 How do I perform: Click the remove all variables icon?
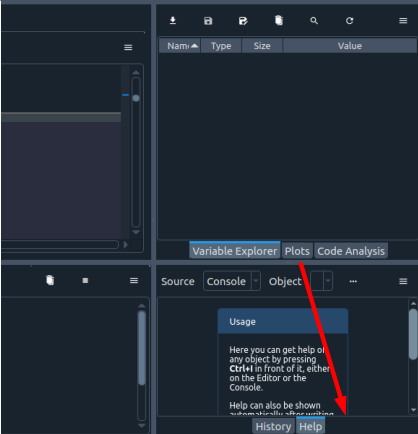(279, 21)
